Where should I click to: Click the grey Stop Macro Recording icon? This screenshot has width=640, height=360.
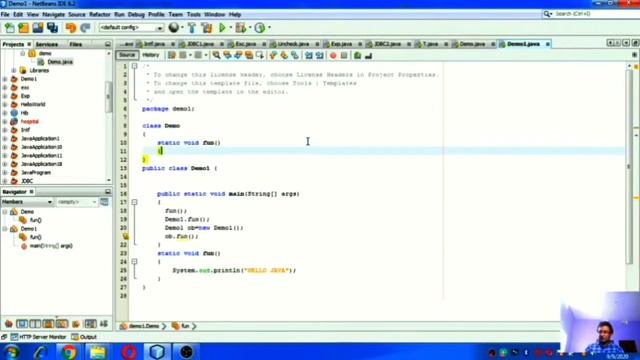coord(344,56)
